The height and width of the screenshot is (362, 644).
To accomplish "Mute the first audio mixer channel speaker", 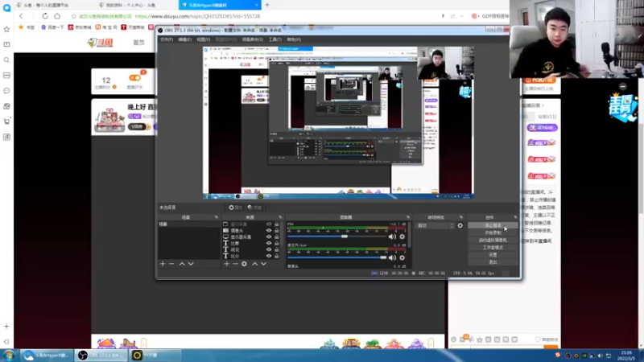I will (x=392, y=237).
